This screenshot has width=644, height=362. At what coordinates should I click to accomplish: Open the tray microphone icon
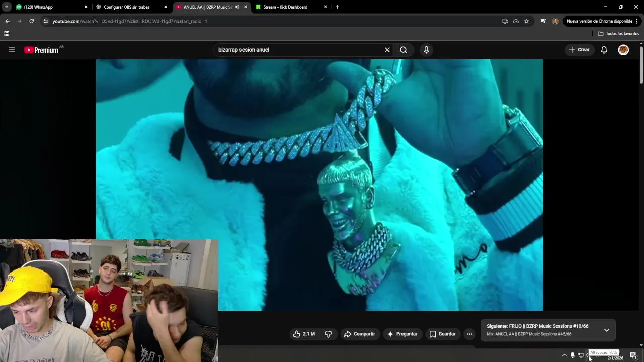tap(572, 355)
